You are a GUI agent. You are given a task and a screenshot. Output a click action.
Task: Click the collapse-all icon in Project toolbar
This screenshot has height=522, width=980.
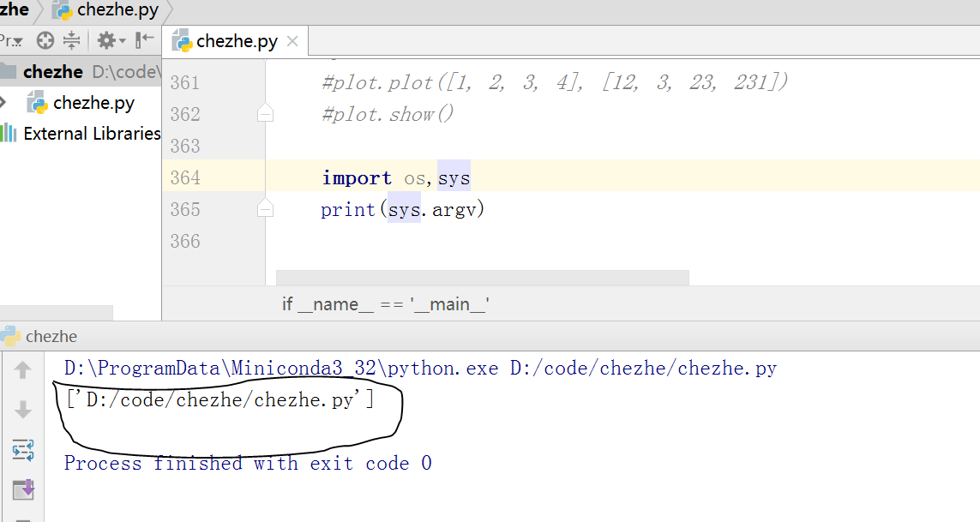coord(70,40)
